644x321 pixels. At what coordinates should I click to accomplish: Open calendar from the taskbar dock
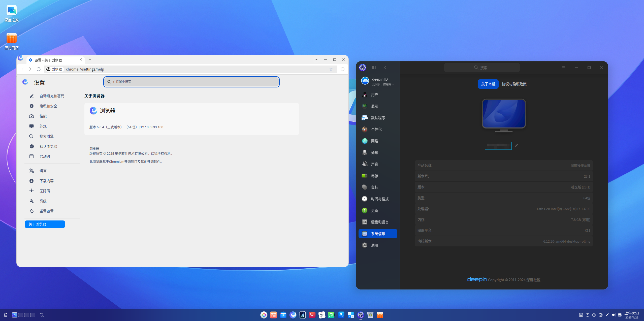point(322,315)
